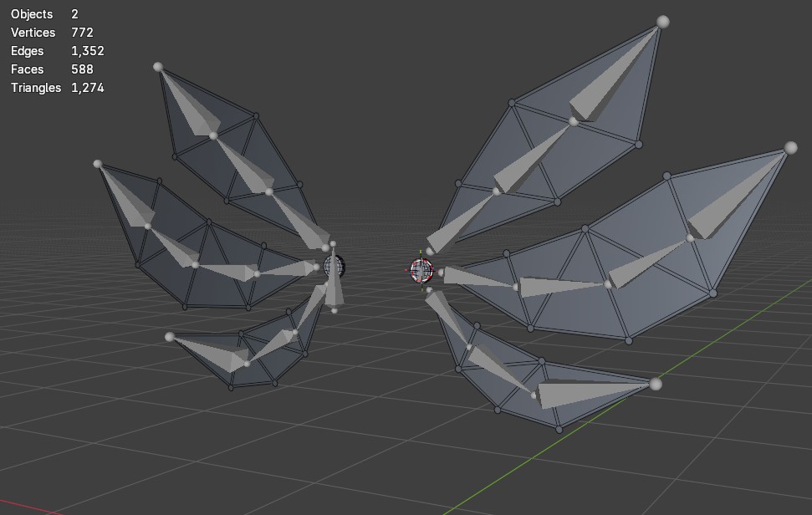Screen dimensions: 812x515
Task: Select the tip joint of the bottom-left feather
Action: click(169, 337)
